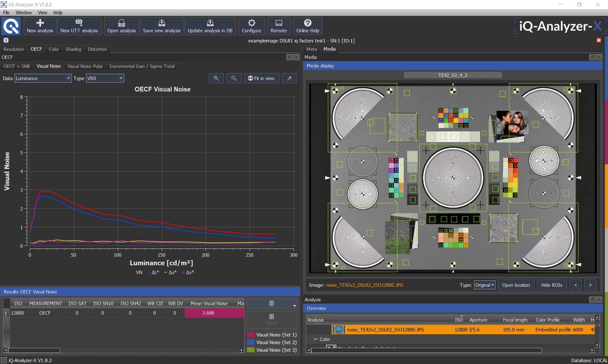The image size is (608, 364).
Task: Open the media Type Original dropdown
Action: click(484, 285)
